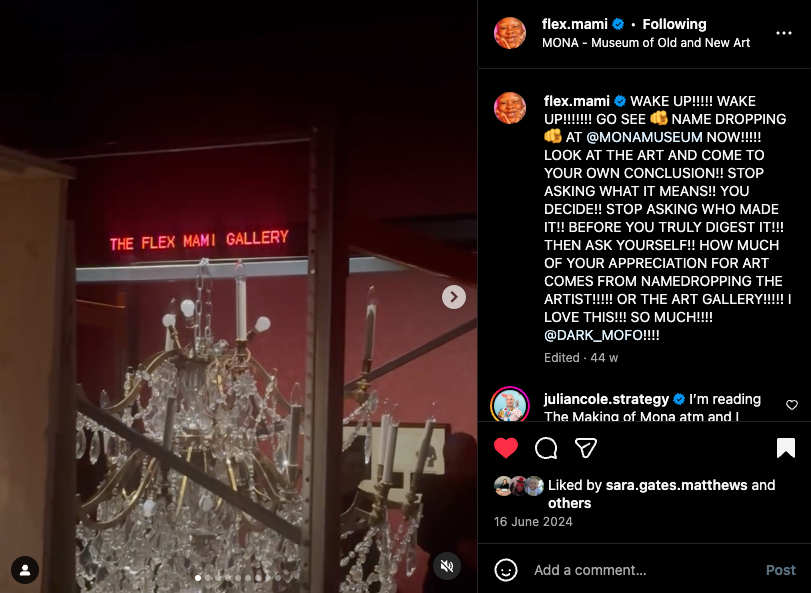Unmute the video sound

447,566
